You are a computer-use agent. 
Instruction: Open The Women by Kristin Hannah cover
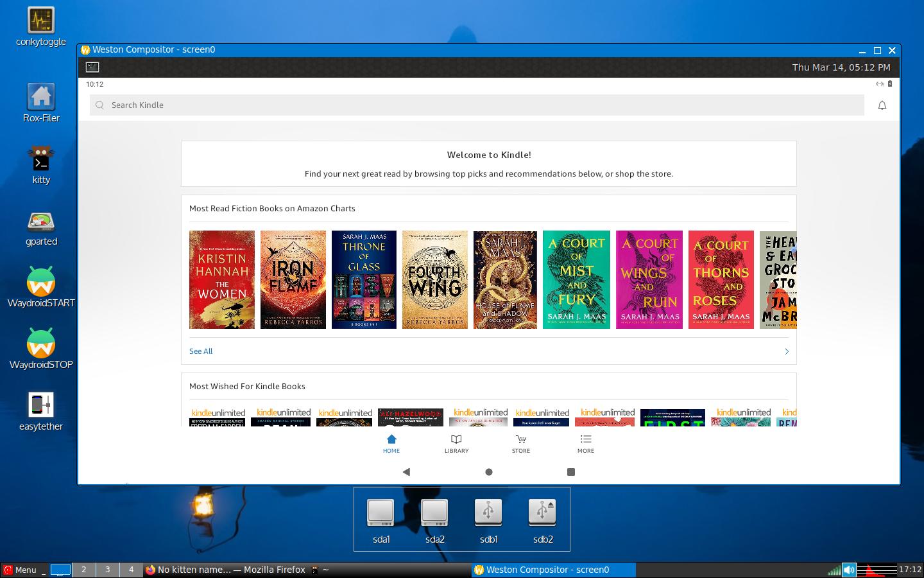pos(222,280)
